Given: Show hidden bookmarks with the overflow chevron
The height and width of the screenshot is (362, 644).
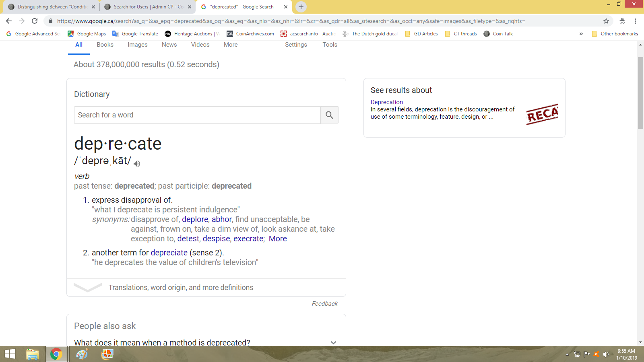Looking at the screenshot, I should pos(581,34).
